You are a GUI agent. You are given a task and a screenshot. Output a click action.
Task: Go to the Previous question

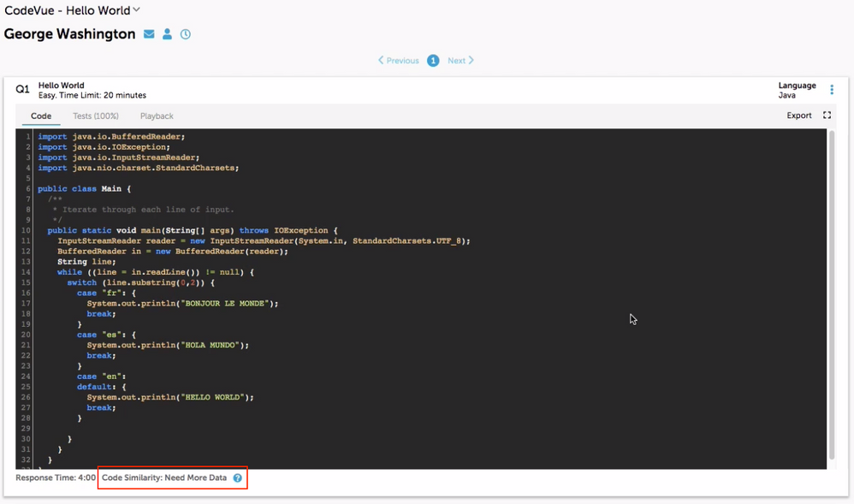pyautogui.click(x=399, y=61)
